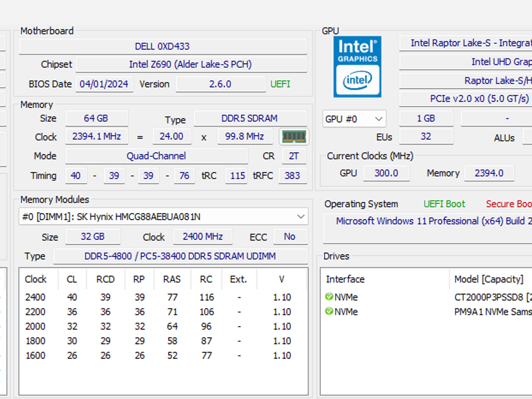
Task: Click the memory module icon beside Clock field
Action: (294, 136)
